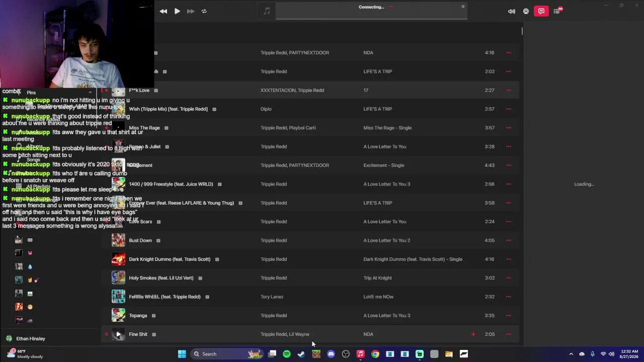
Task: Open artist link Tory Lanez
Action: point(272,297)
